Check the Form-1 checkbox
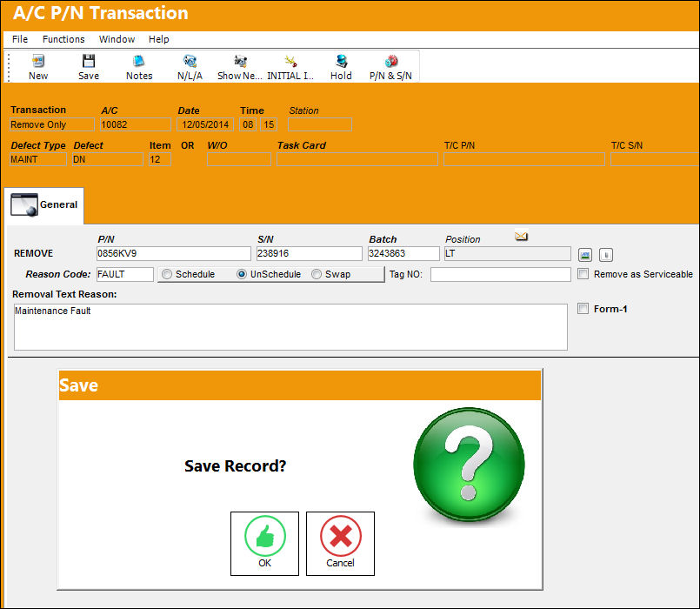The width and height of the screenshot is (700, 609). coord(583,309)
